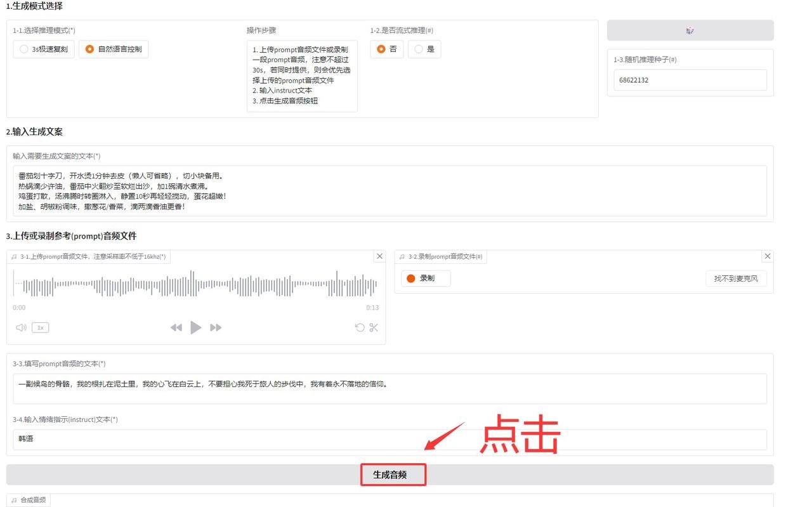Play the uploaded prompt audio

click(x=196, y=327)
